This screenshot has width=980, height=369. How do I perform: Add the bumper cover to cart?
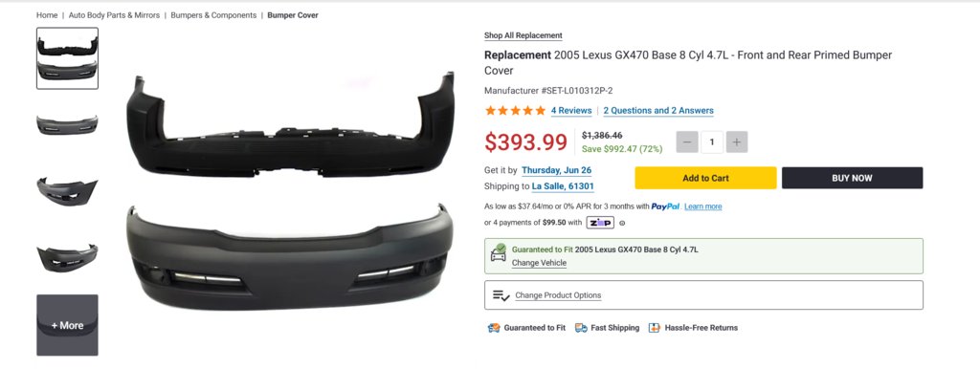point(705,178)
